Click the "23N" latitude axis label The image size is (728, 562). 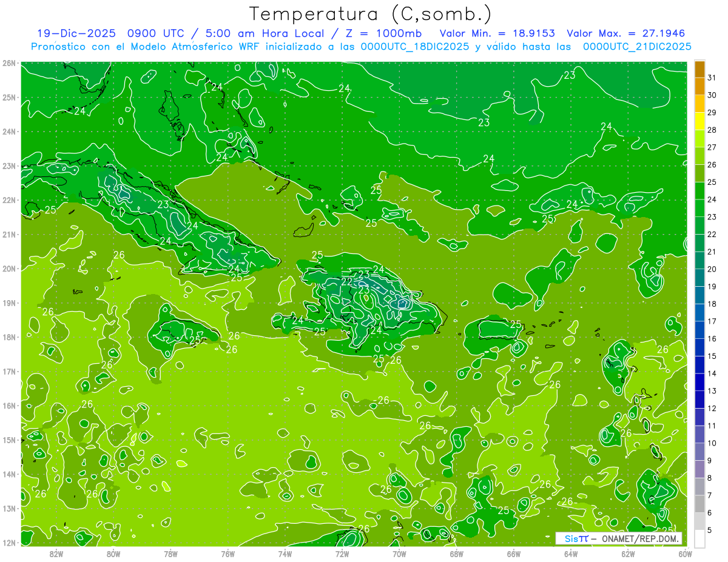pyautogui.click(x=9, y=166)
